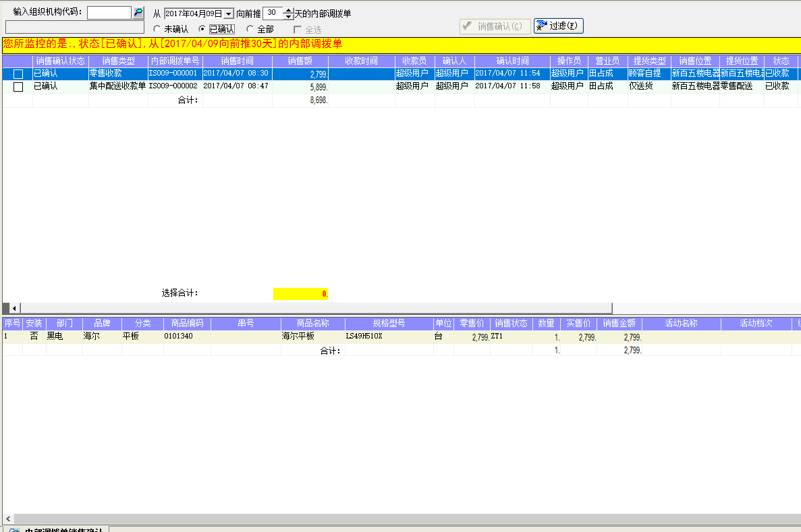Click the 5,899 sales amount cell
The width and height of the screenshot is (801, 532).
point(300,87)
